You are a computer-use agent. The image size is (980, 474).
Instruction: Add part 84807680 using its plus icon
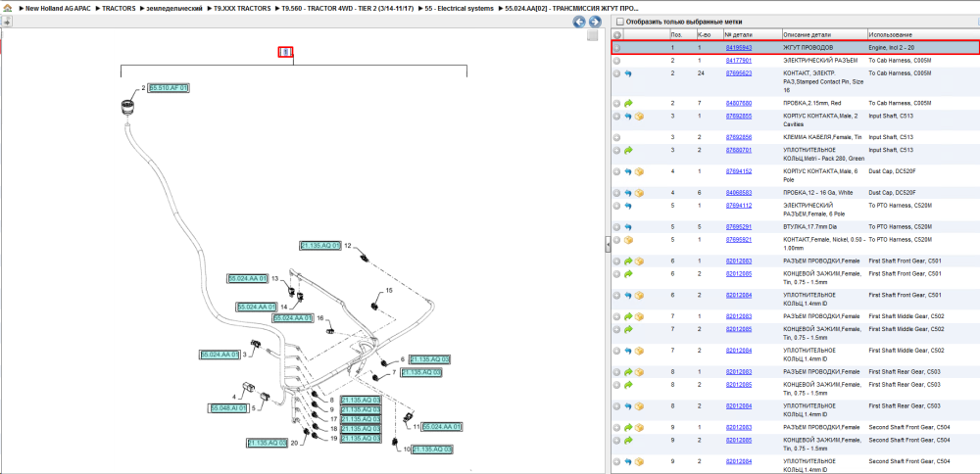pos(616,103)
